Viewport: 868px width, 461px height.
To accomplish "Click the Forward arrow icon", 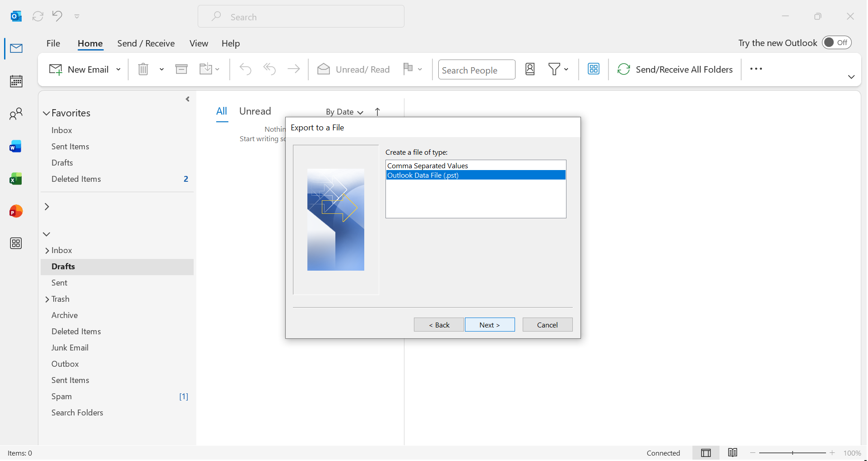I will tap(294, 69).
